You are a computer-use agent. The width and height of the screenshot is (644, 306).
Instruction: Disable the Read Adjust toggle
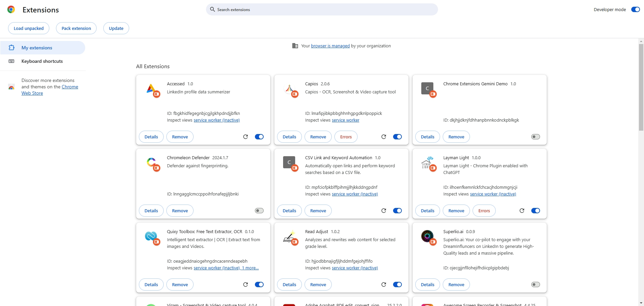tap(397, 285)
